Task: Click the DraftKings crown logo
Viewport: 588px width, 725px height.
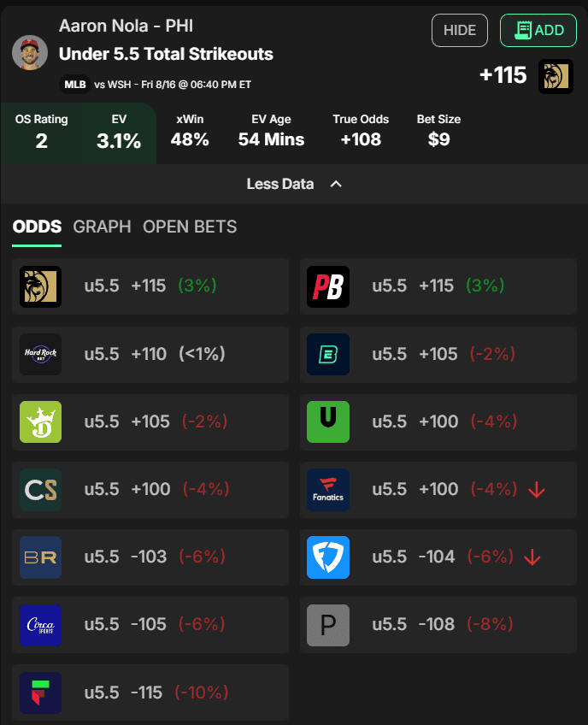Action: 41,421
